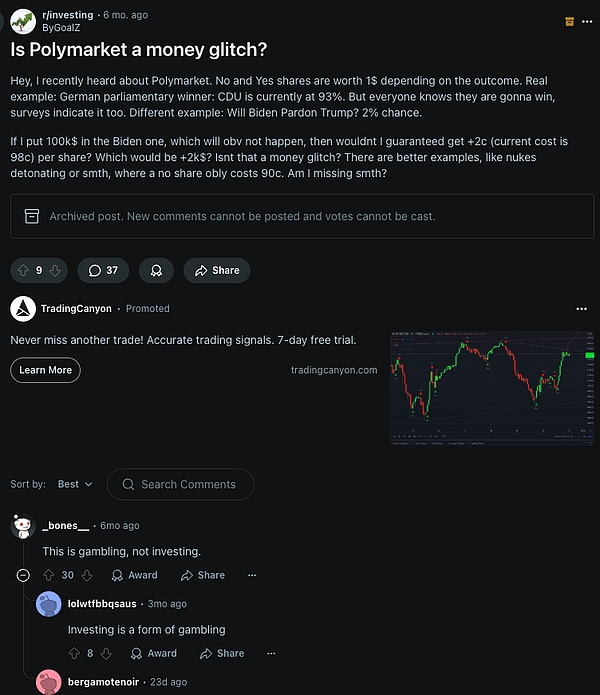Share the _bones__ comment
The height and width of the screenshot is (695, 600).
pyautogui.click(x=203, y=575)
